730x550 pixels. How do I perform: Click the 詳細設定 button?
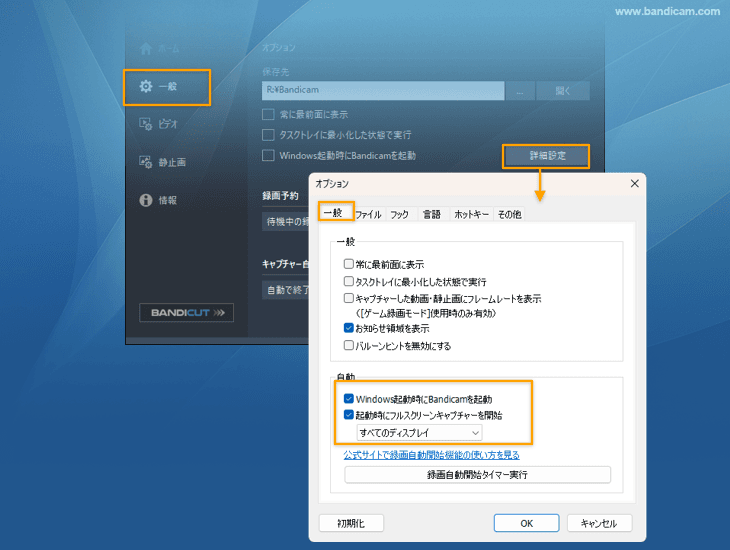point(547,156)
